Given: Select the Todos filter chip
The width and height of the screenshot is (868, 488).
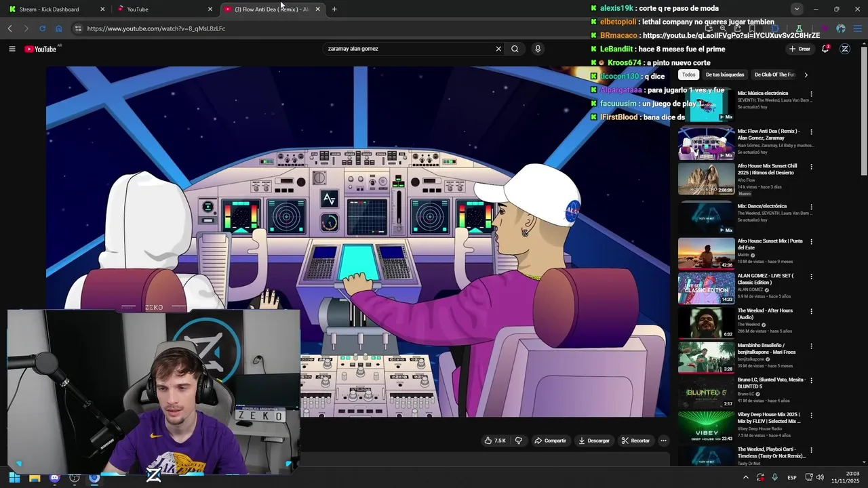Looking at the screenshot, I should coord(689,75).
